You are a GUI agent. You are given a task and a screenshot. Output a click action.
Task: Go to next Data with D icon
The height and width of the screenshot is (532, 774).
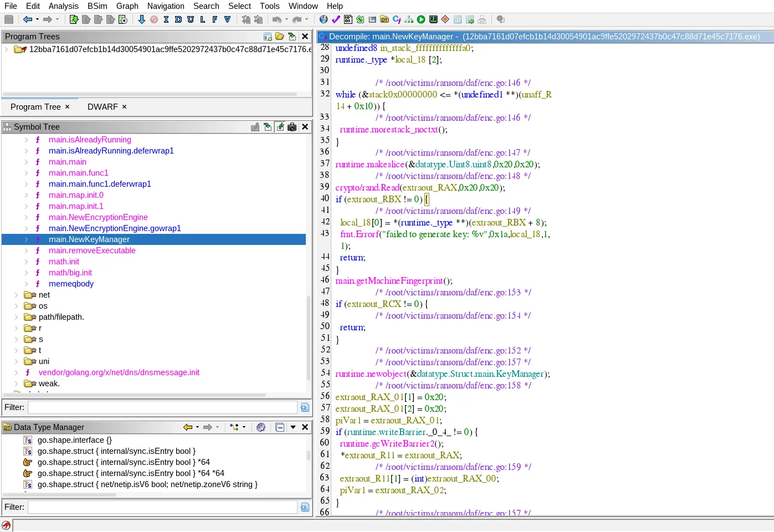coord(178,19)
